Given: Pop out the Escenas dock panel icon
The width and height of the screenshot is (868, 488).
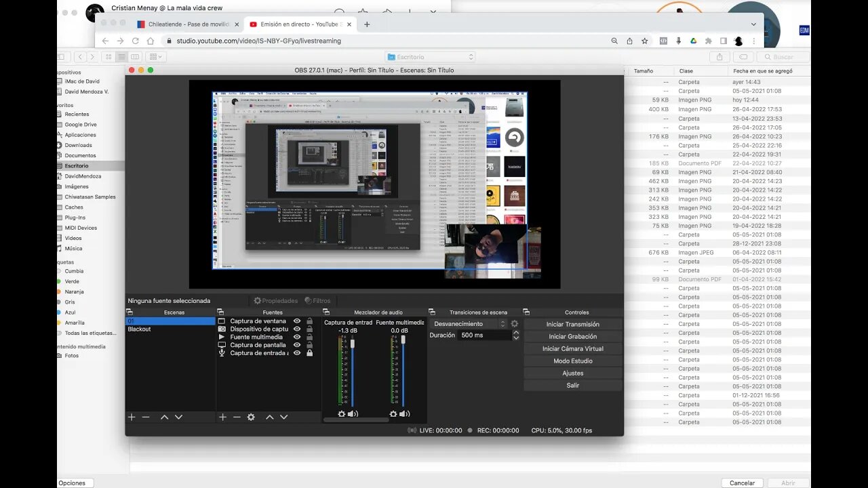Looking at the screenshot, I should coord(130,312).
